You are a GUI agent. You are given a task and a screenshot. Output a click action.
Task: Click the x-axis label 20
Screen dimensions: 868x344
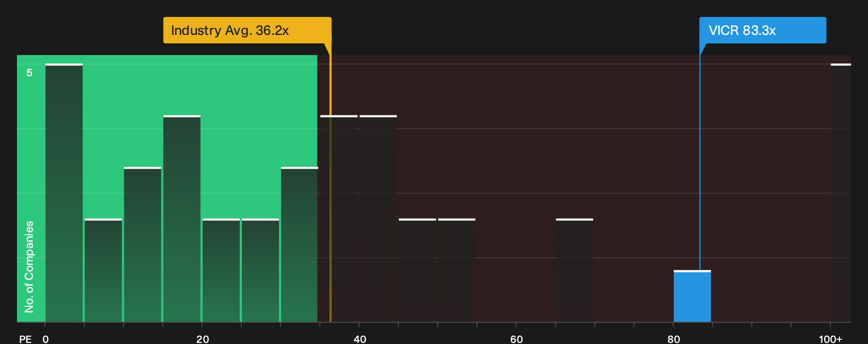[203, 339]
